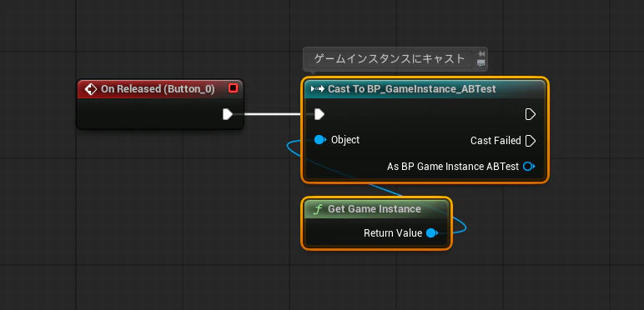Click the red delegate pin on On Released node
This screenshot has width=644, height=310.
coord(233,88)
